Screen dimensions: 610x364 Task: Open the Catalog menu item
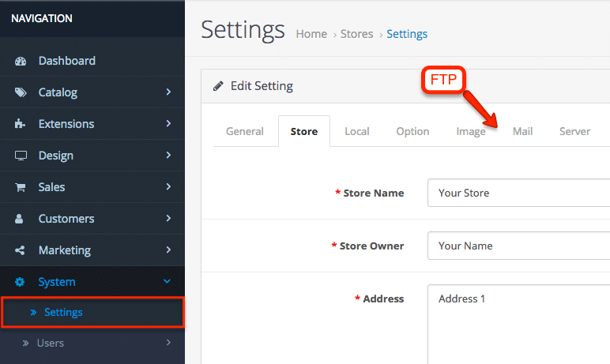point(92,92)
